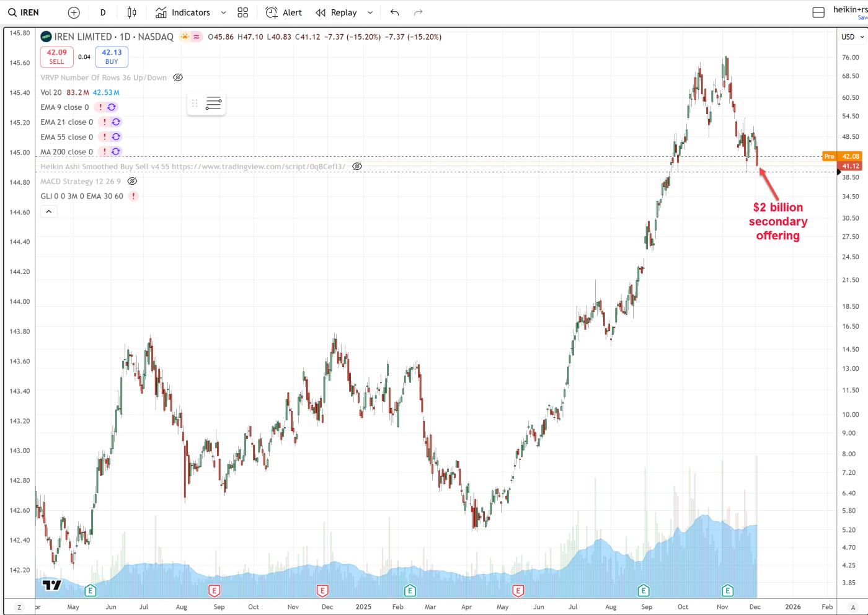Click the November earnings marker E
Screen dimensions: 868x615
click(x=727, y=590)
